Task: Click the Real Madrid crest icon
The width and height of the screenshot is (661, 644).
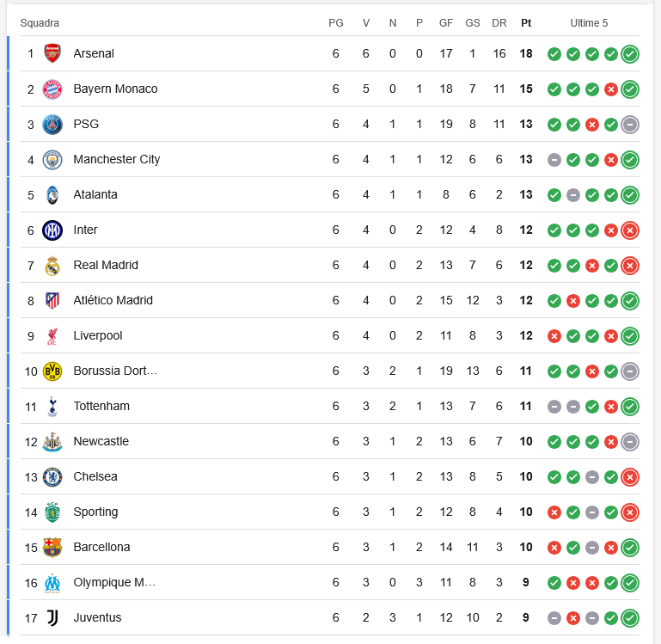Action: coord(52,265)
